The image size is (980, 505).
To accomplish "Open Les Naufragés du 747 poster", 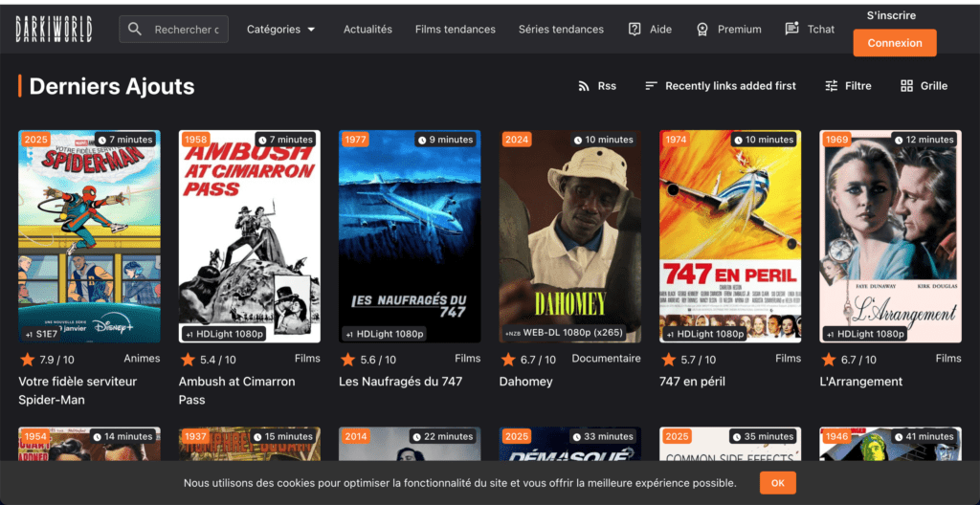I will (x=410, y=236).
